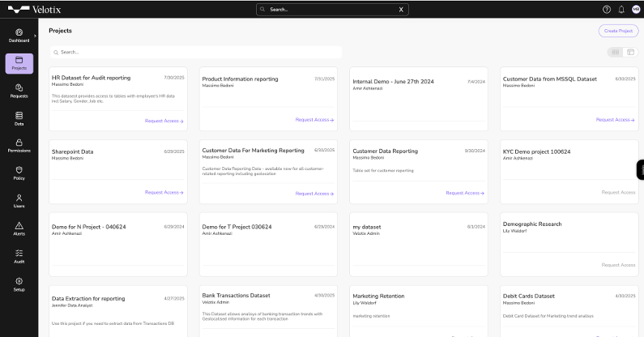Focus the Projects search field
644x337 pixels.
point(196,52)
